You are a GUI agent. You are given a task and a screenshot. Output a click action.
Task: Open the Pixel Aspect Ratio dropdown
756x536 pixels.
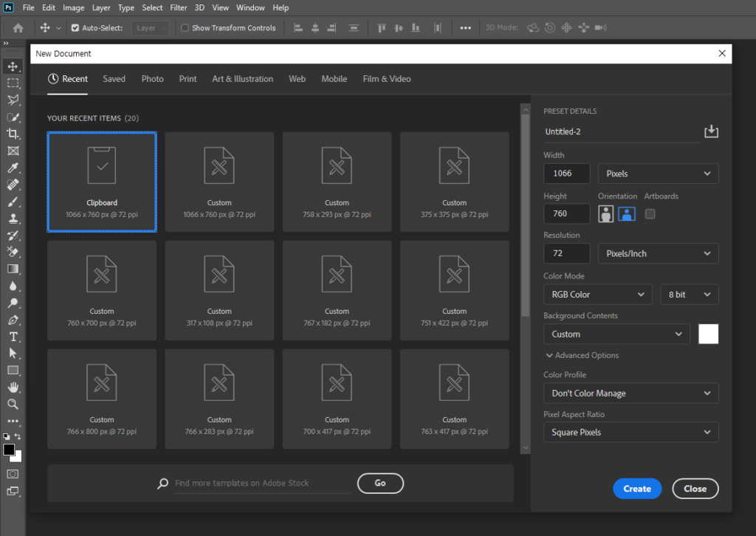[630, 432]
